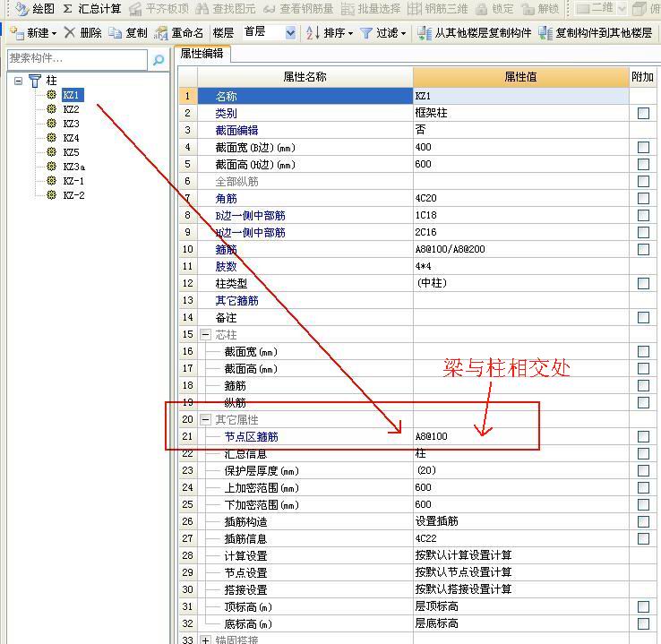Select KZ3 in the component tree
Viewport: 661px width, 644px height.
(x=72, y=124)
